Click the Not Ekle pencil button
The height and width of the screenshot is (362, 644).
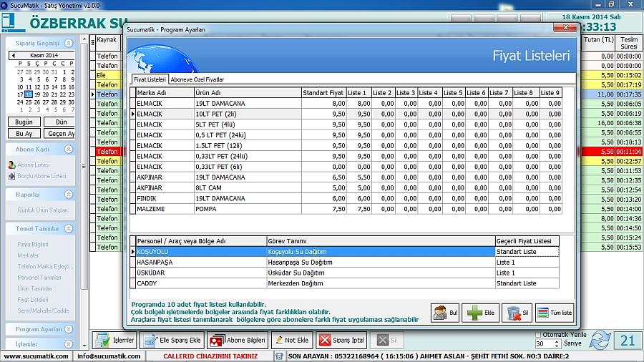coord(292,341)
